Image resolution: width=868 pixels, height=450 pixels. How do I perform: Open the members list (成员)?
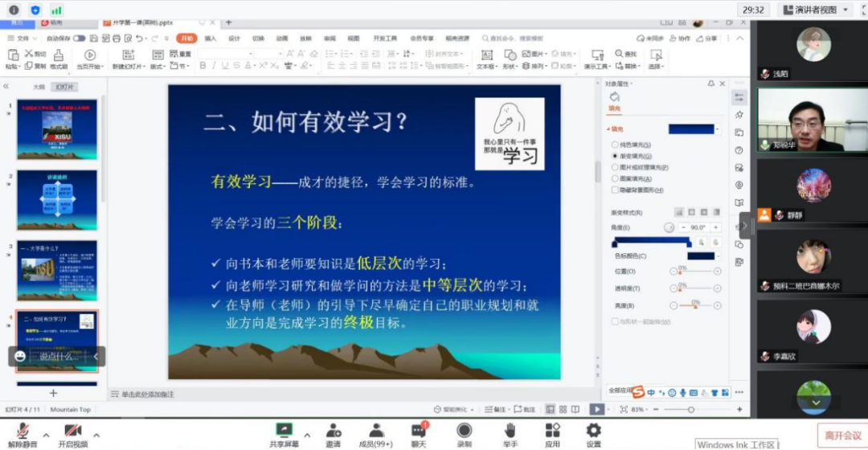click(x=375, y=431)
